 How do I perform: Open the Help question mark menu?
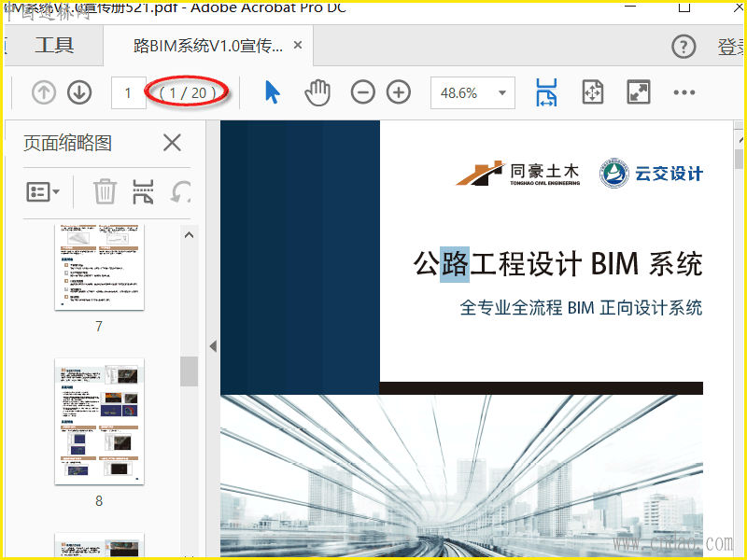click(684, 47)
